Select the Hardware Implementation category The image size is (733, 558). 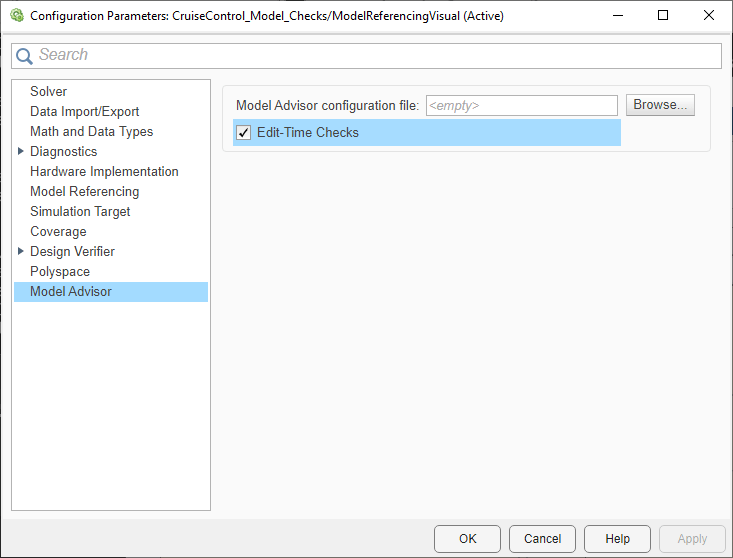pos(104,171)
